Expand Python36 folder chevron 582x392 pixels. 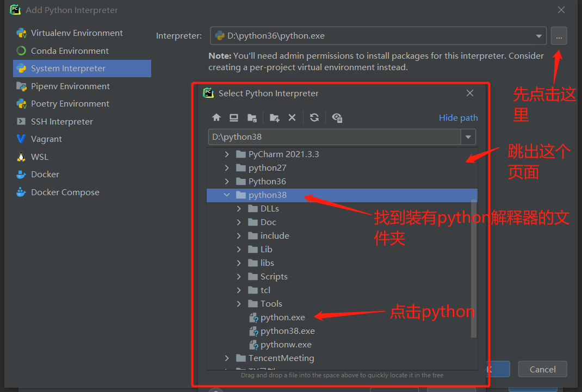227,182
